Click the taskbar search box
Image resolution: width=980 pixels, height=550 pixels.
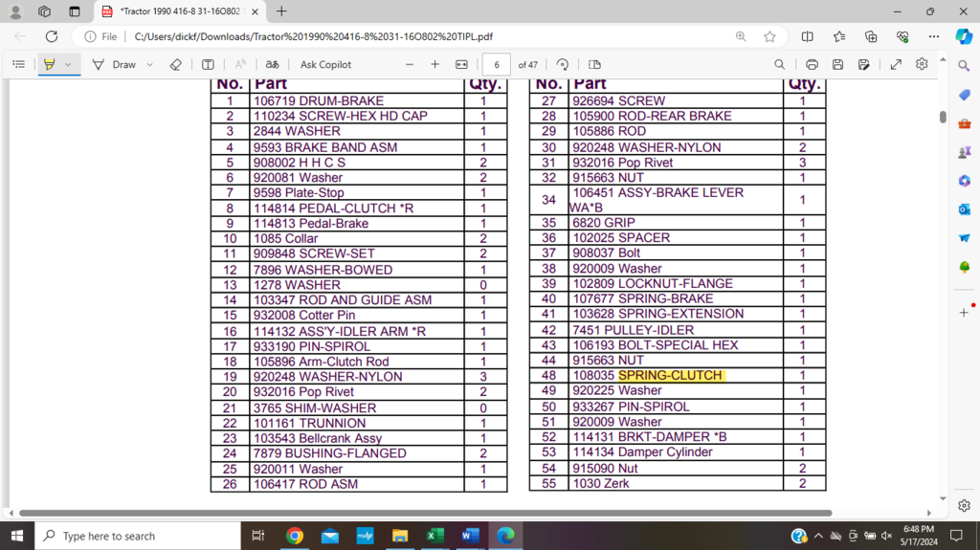tap(138, 536)
